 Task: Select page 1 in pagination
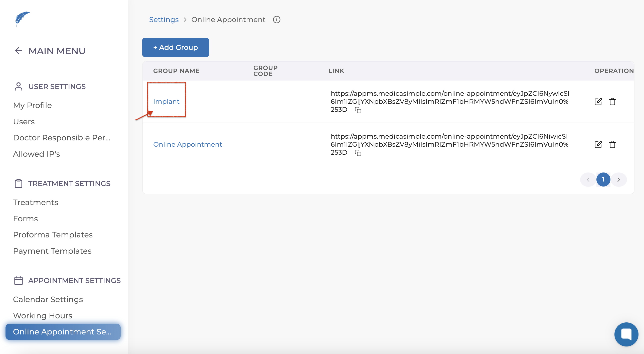603,180
